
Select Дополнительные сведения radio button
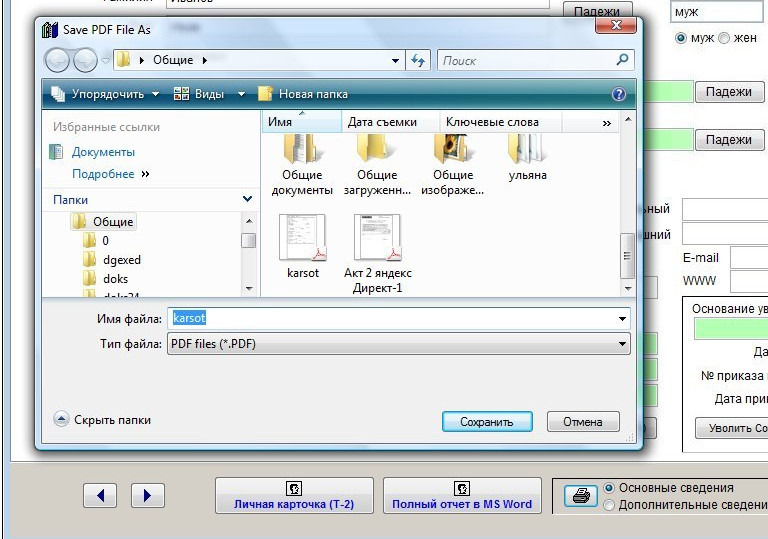click(x=608, y=504)
